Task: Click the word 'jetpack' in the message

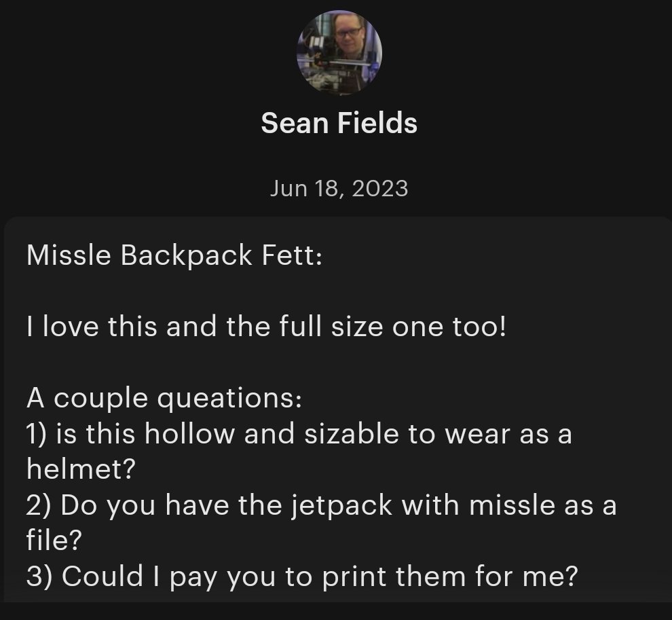Action: tap(342, 506)
